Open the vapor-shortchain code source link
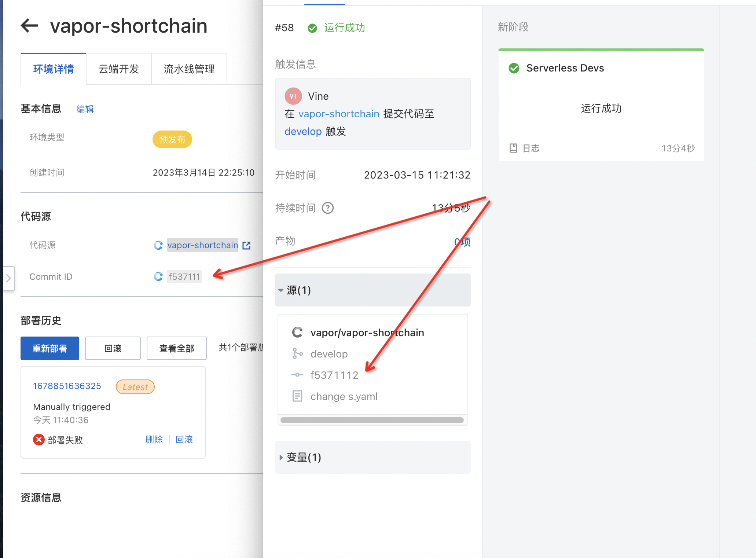 pyautogui.click(x=203, y=245)
